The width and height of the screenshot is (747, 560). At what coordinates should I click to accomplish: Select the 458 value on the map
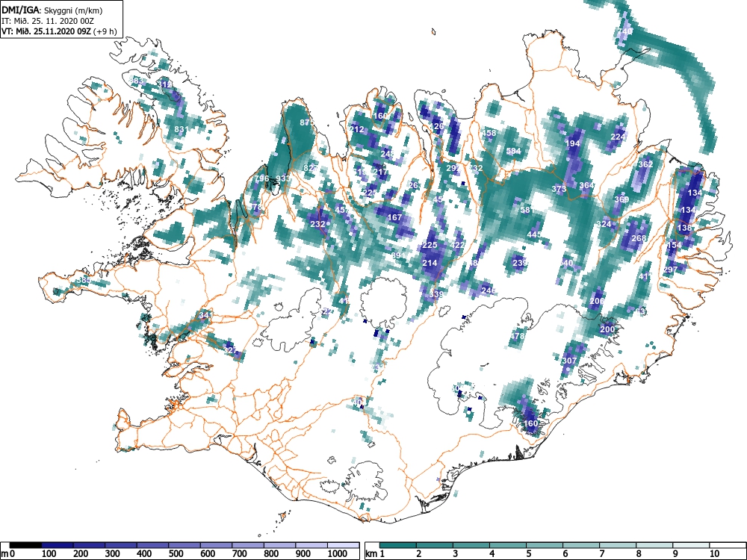(489, 133)
